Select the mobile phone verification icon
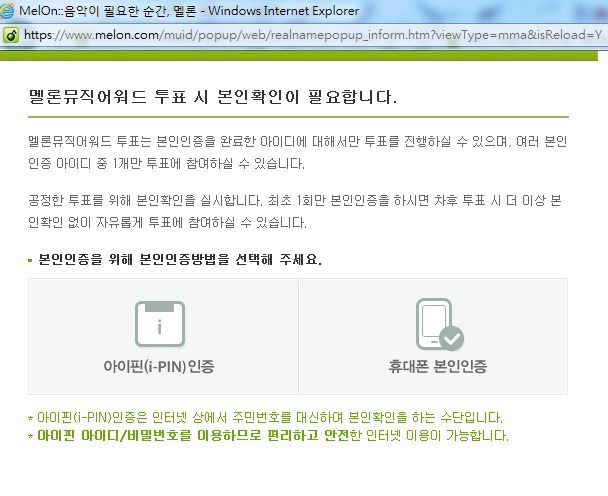 point(439,324)
